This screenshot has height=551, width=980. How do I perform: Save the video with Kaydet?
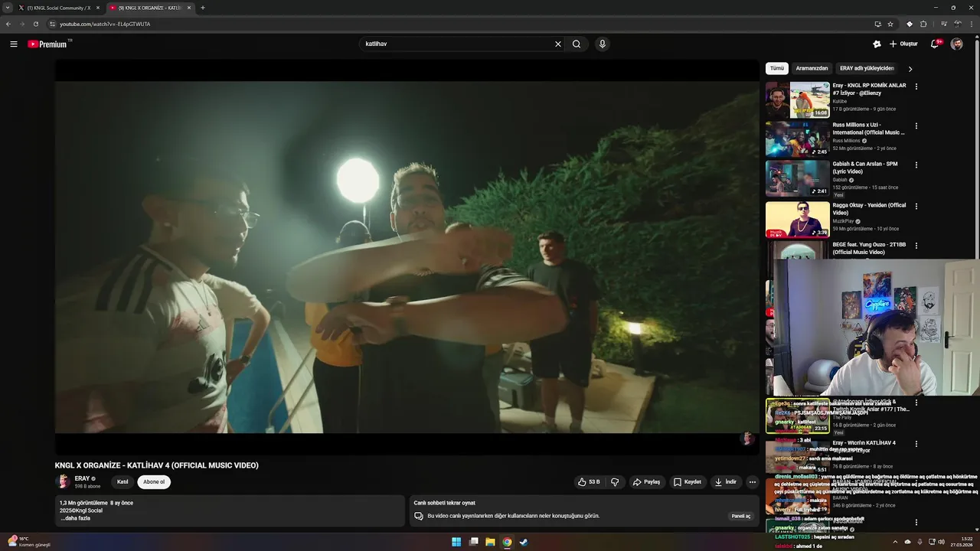(688, 482)
